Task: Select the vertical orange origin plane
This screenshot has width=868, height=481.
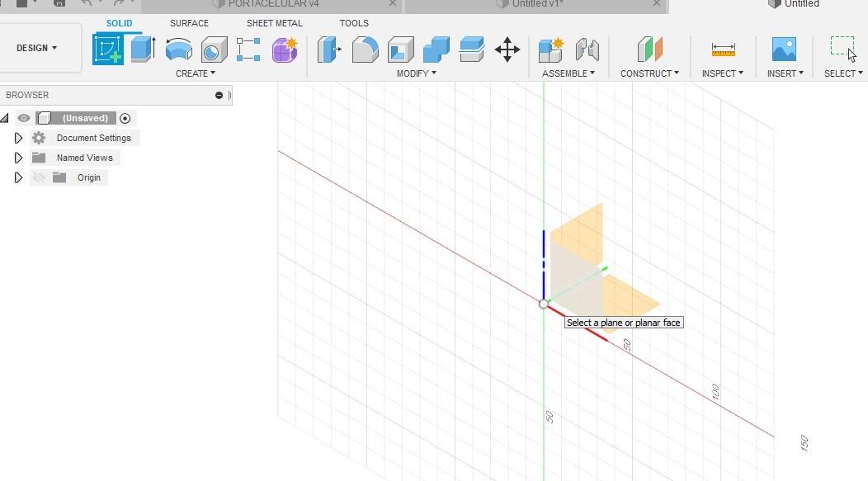Action: 578,233
